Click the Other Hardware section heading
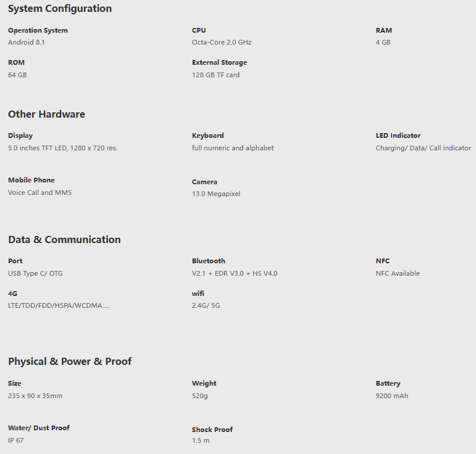The width and height of the screenshot is (476, 454). tap(46, 114)
